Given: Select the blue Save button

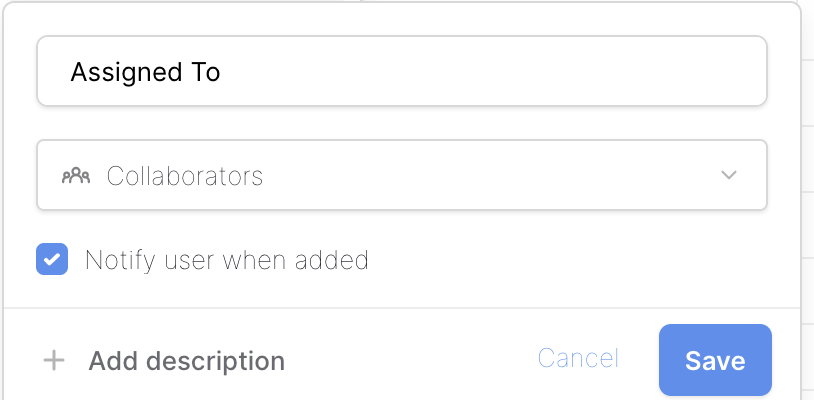Looking at the screenshot, I should tap(715, 360).
